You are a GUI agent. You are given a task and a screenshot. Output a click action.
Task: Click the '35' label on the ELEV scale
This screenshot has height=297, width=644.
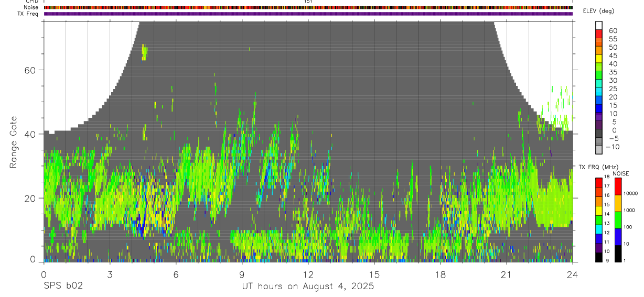pos(613,72)
